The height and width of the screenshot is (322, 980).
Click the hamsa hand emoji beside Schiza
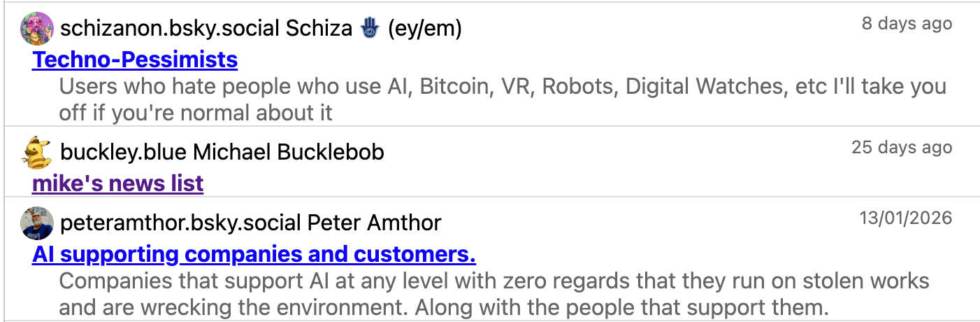coord(369,28)
